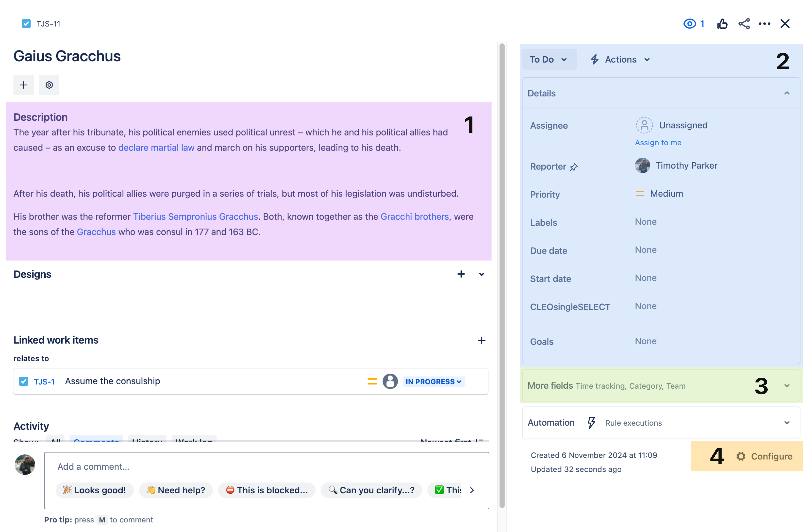Image resolution: width=812 pixels, height=532 pixels.
Task: Click the Configure gear icon
Action: point(741,456)
